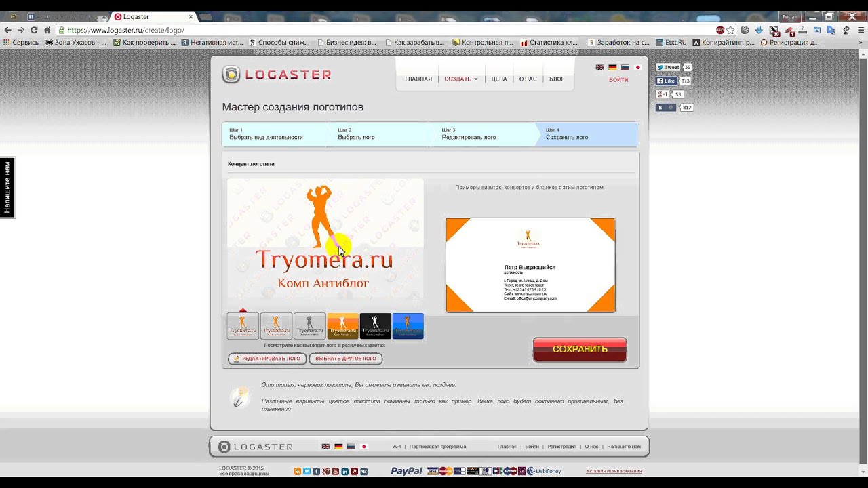Click the red stop-sign adblock icon
The height and width of the screenshot is (488, 868).
tap(720, 30)
